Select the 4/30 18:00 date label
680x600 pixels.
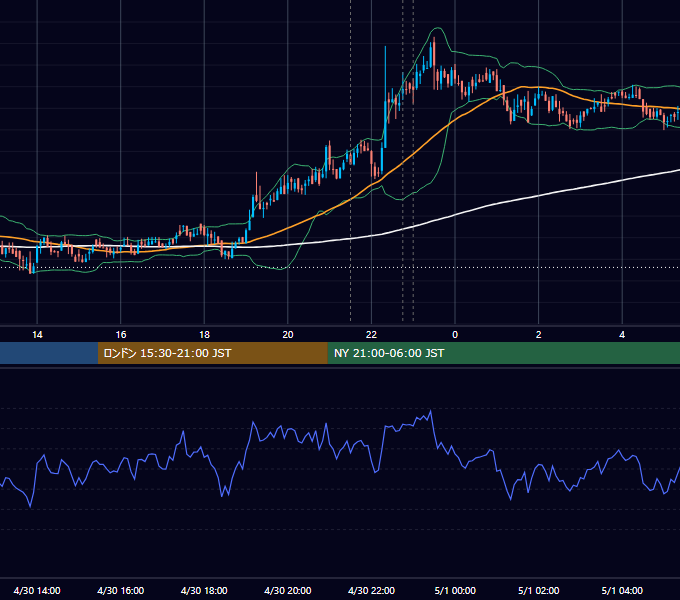(x=204, y=590)
